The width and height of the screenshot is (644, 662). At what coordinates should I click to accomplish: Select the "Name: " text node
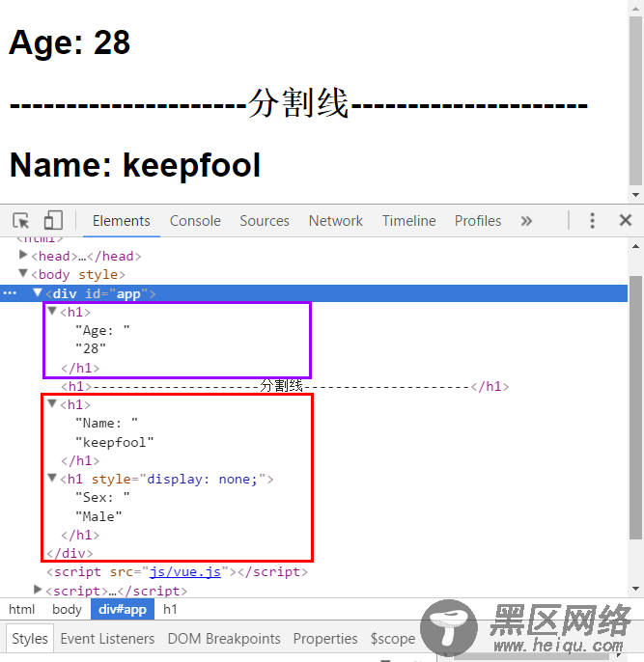point(106,423)
